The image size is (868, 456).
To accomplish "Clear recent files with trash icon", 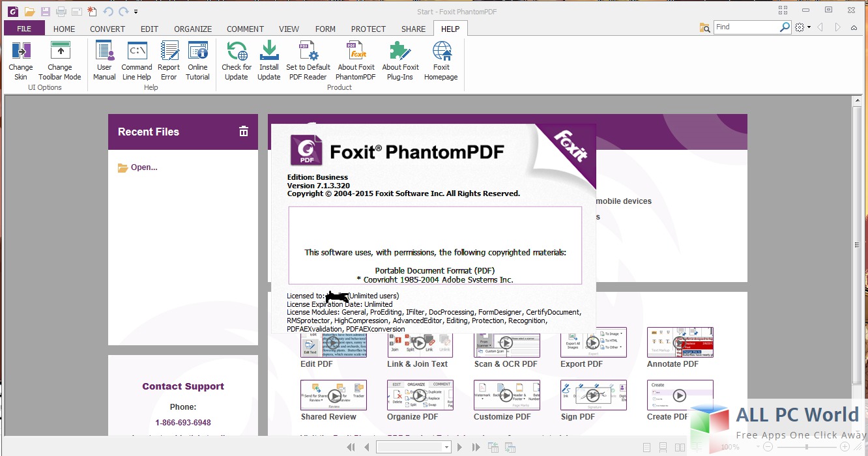I will click(x=244, y=132).
